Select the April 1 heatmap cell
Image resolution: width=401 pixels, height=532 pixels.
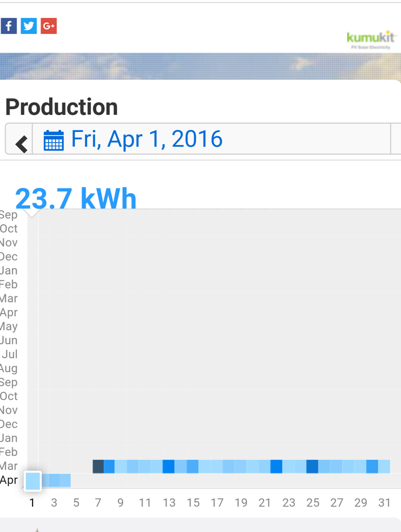coord(32,480)
